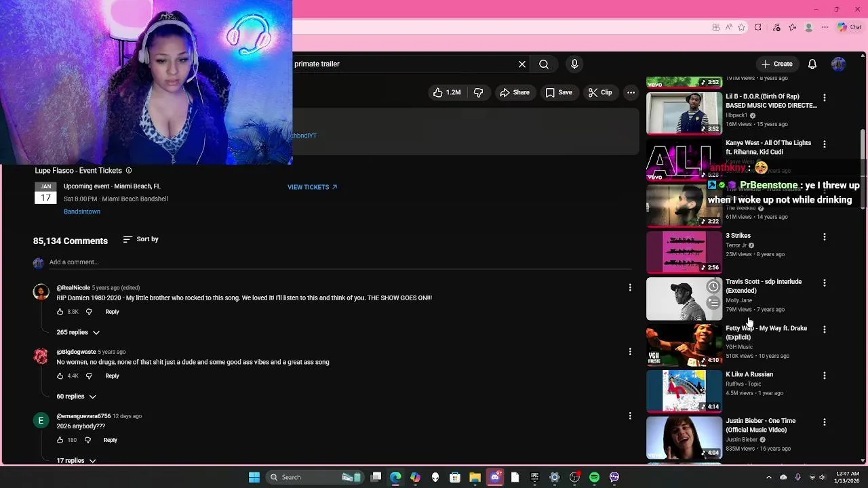The image size is (868, 488).
Task: Open 3 Strikes video options menu
Action: pos(825,237)
